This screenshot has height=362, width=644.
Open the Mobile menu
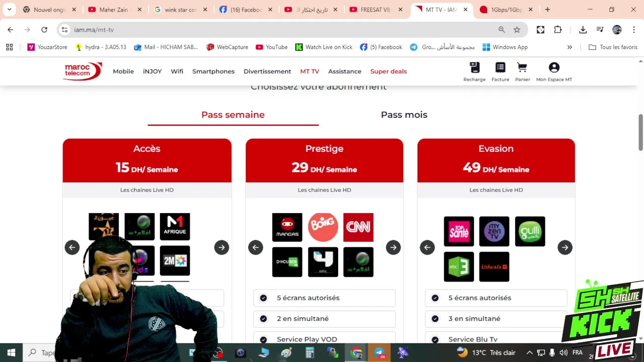123,71
